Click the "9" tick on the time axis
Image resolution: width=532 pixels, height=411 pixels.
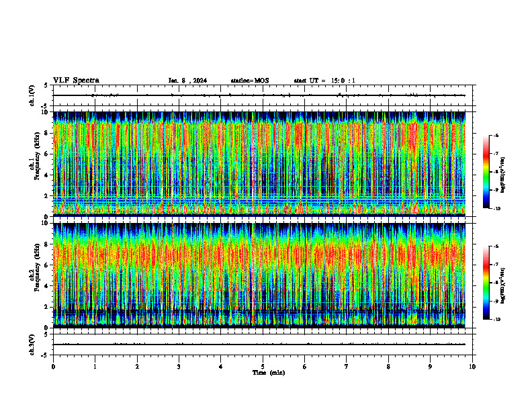430,367
